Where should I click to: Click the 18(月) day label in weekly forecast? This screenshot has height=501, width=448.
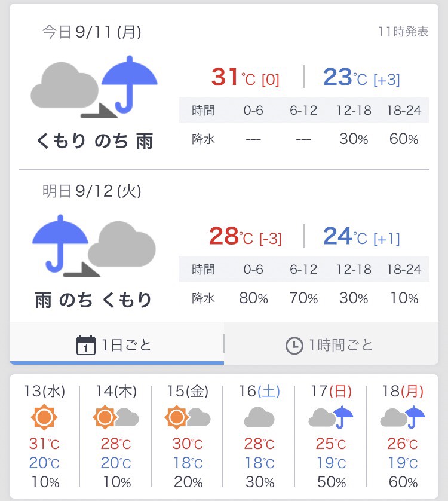point(403,392)
